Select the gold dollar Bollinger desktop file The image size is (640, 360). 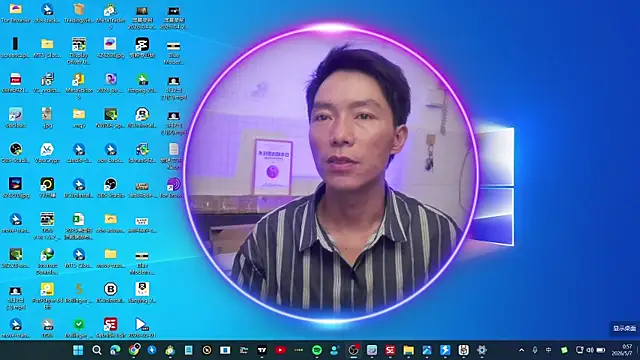79,293
